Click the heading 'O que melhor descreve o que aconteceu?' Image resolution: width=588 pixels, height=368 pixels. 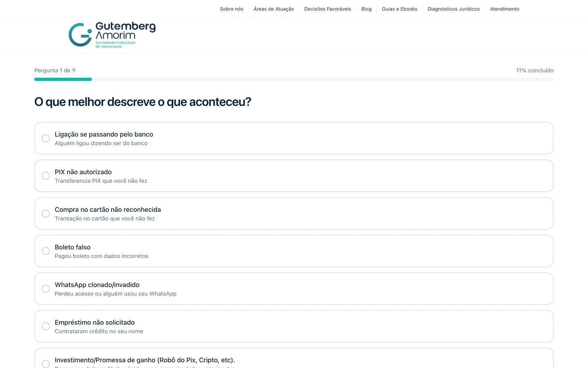(143, 102)
